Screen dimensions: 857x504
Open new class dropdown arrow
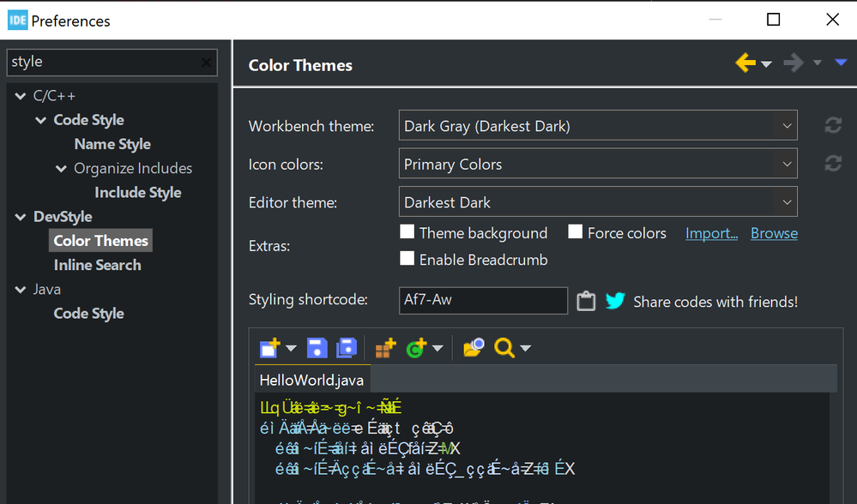click(438, 348)
